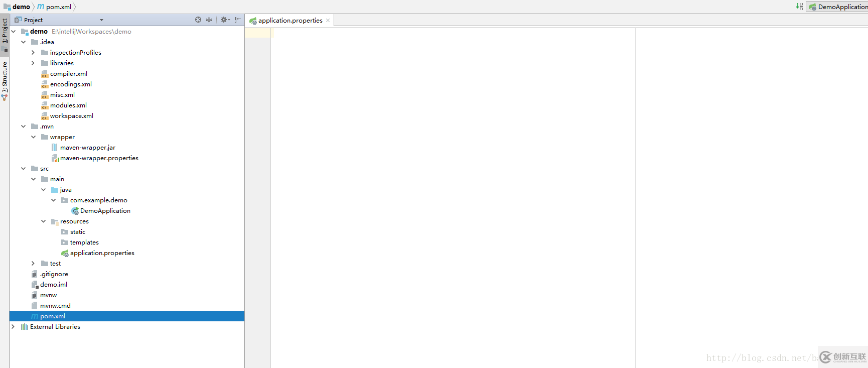Click the templates folder icon

point(65,242)
